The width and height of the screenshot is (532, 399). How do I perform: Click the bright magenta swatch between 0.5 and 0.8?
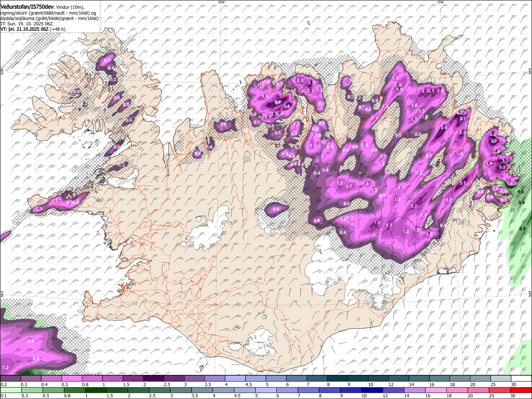pyautogui.click(x=72, y=379)
